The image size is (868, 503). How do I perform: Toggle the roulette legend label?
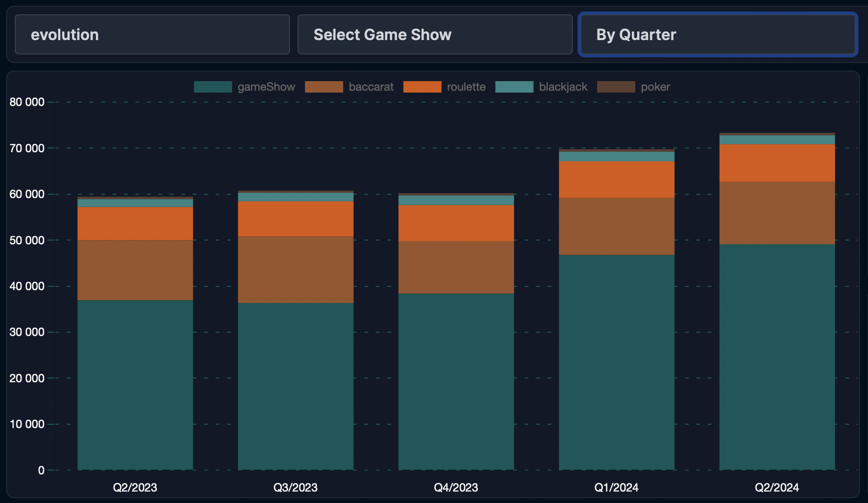point(466,87)
